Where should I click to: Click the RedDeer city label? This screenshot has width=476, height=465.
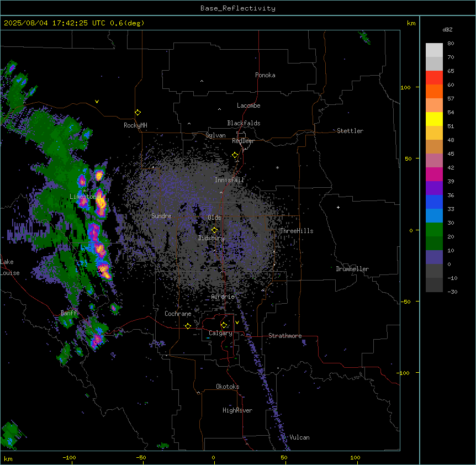pos(243,141)
